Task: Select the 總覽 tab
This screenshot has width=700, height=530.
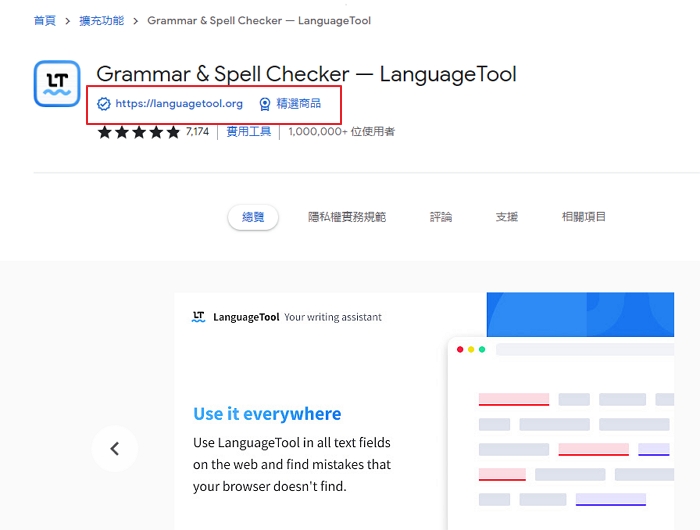Action: (253, 217)
